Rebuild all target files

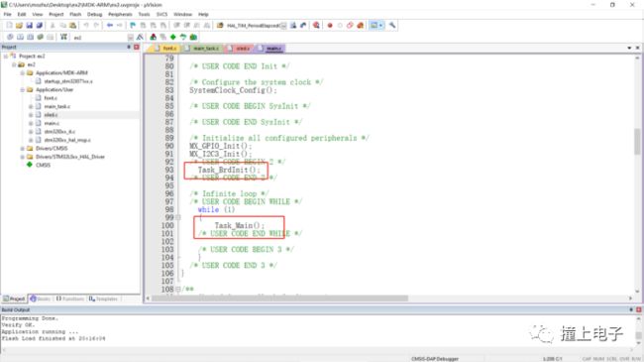click(30, 37)
